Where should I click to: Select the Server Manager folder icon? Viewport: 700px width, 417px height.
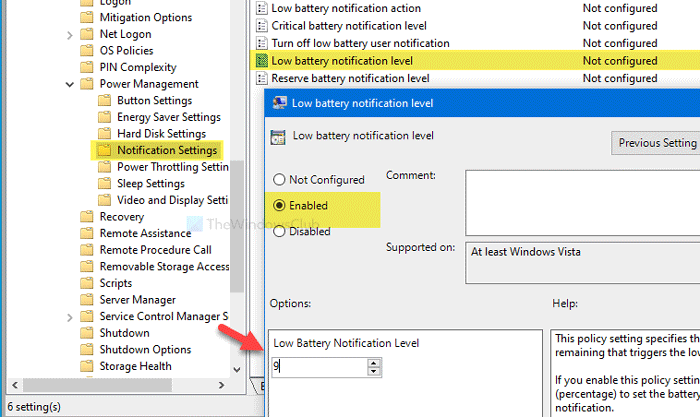point(87,299)
